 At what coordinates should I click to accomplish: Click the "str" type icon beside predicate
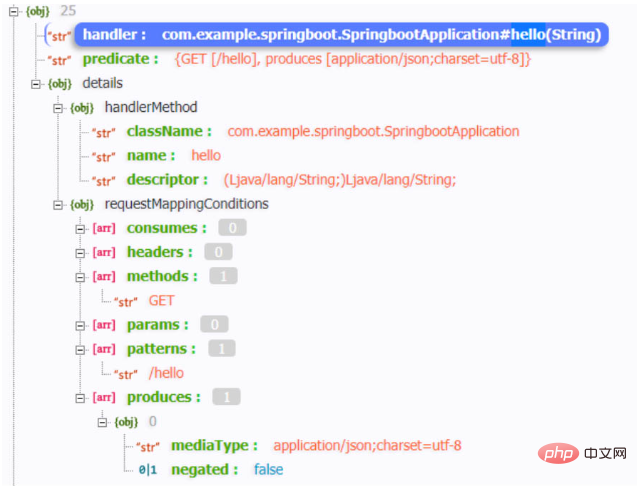[59, 61]
